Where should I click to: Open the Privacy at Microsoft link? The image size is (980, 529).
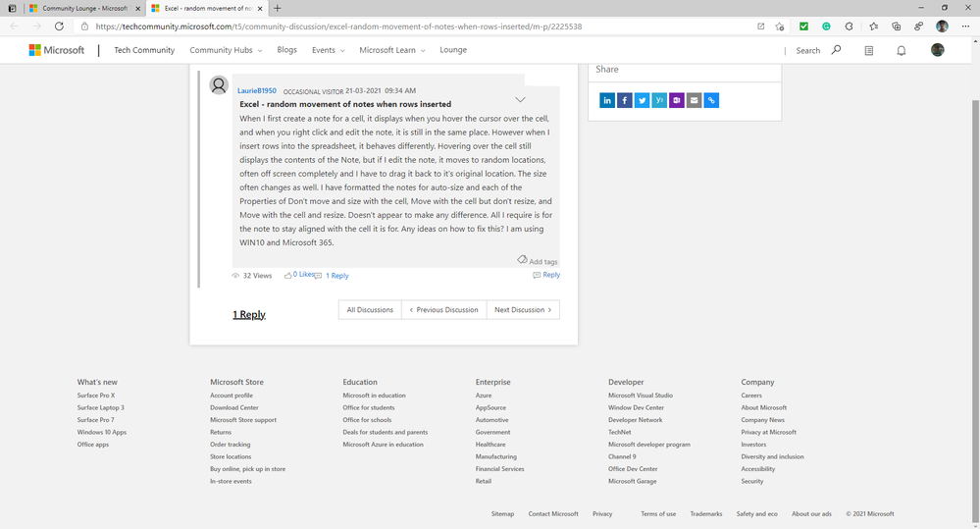tap(769, 432)
